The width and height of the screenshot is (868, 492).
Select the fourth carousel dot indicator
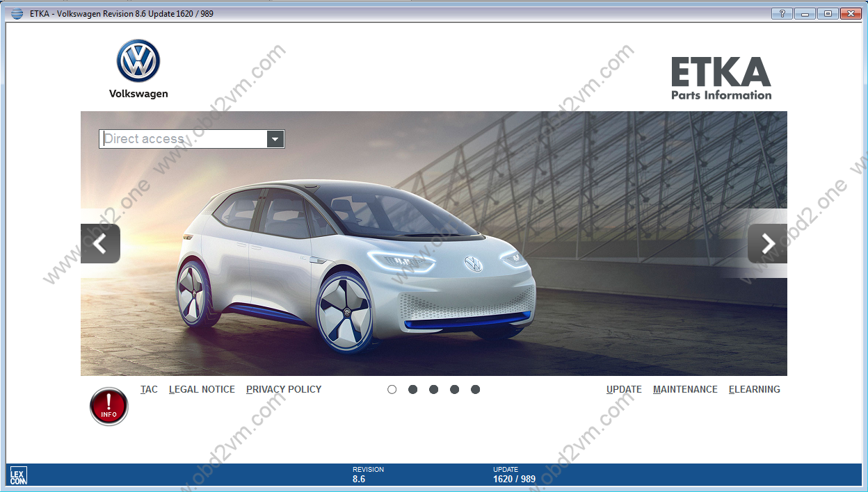[455, 390]
